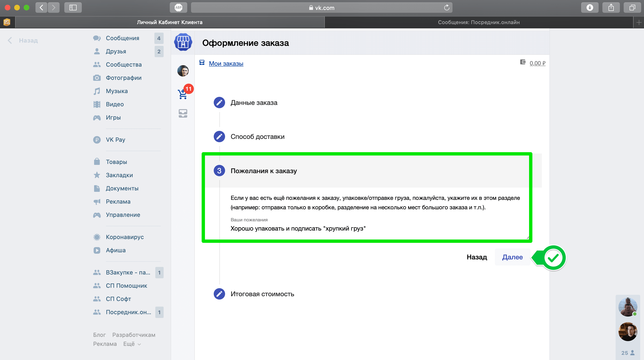Open the Мои заказы link
644x360 pixels.
coord(226,64)
